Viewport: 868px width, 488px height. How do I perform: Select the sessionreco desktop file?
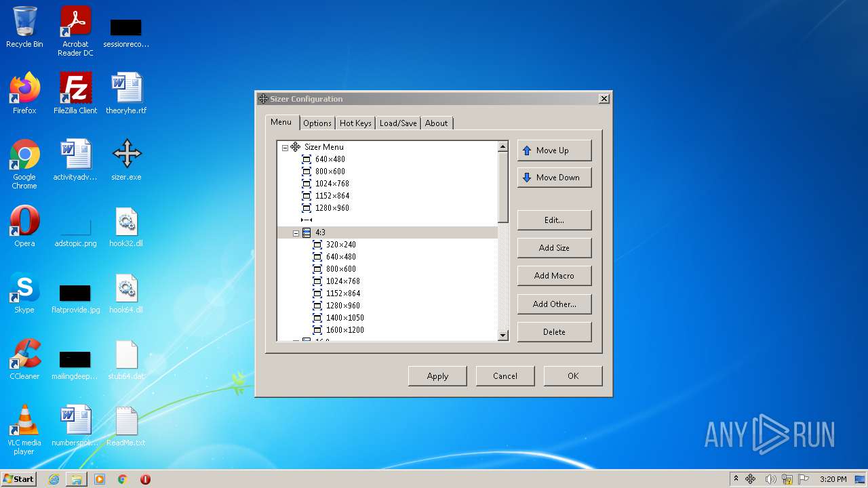click(x=126, y=31)
